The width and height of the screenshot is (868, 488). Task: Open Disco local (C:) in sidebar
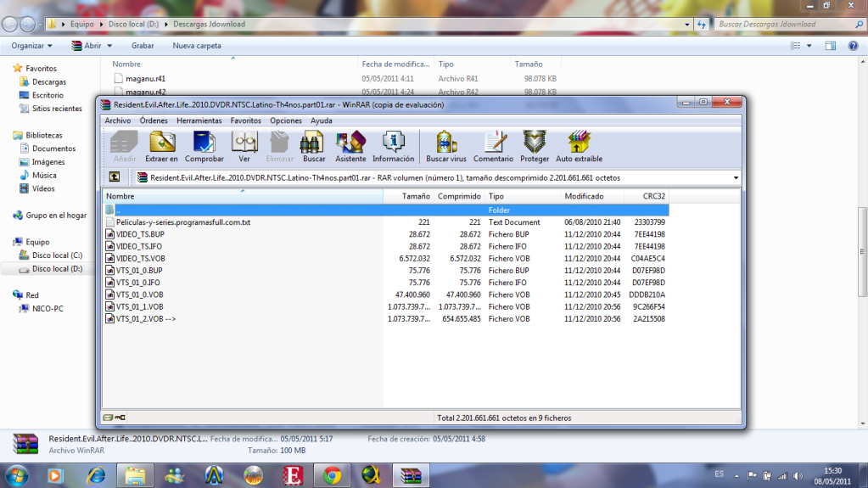(57, 255)
